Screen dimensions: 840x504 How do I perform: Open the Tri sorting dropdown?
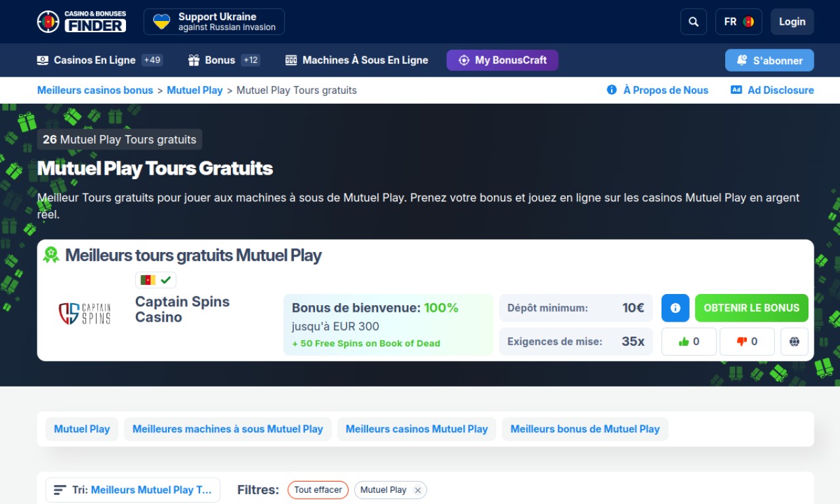[133, 490]
